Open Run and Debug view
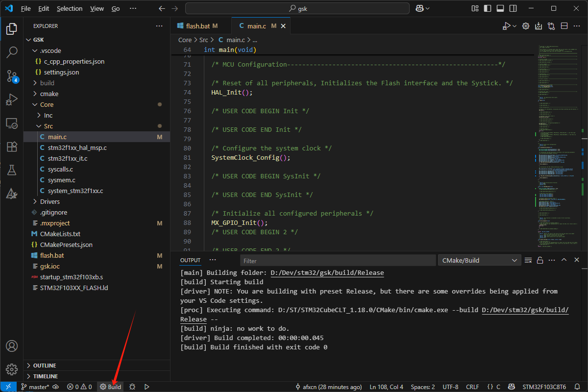This screenshot has height=392, width=588. click(12, 99)
